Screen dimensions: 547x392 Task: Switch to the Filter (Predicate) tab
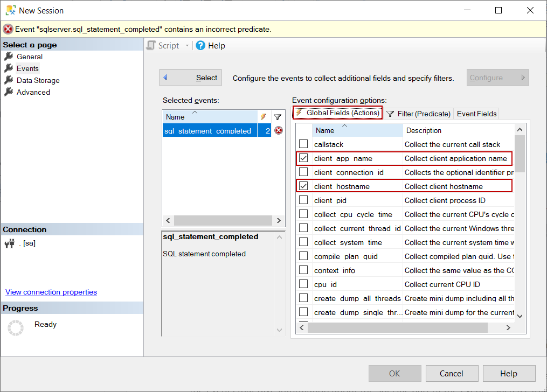tap(418, 114)
